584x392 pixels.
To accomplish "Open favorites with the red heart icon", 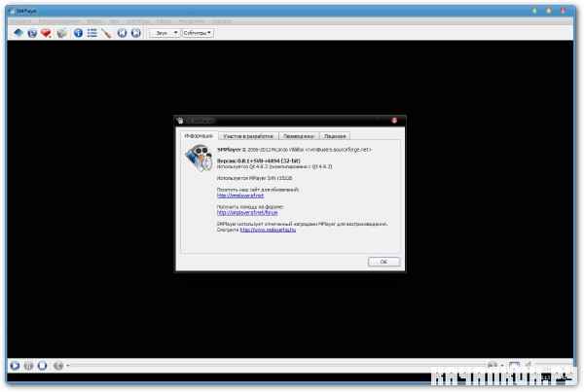I will click(46, 33).
